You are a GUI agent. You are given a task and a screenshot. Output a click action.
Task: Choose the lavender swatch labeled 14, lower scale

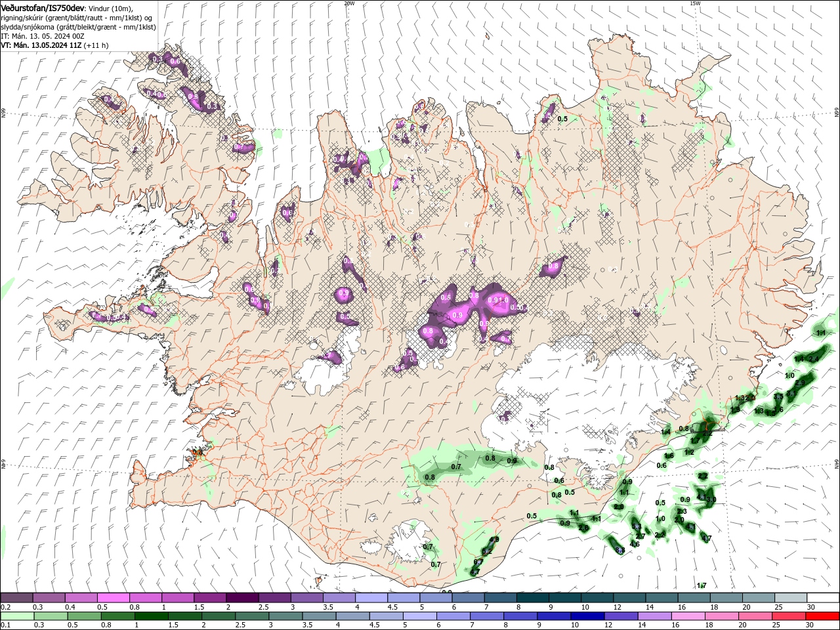[654, 616]
